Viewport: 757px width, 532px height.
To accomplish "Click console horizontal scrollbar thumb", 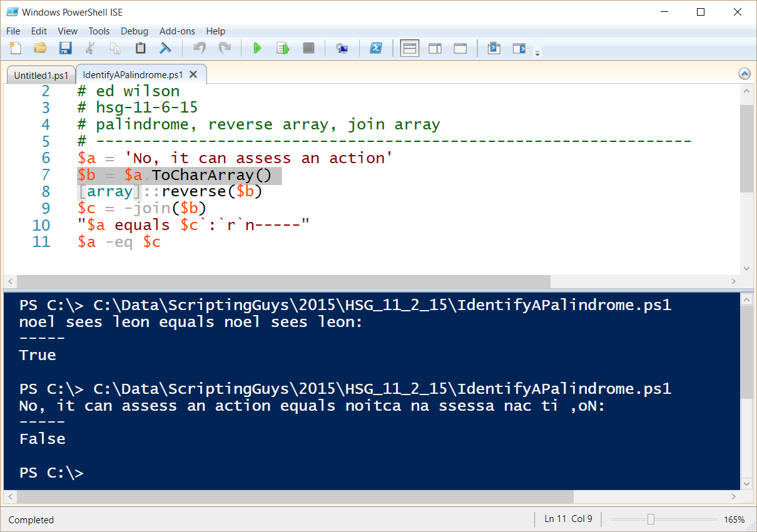I will click(295, 497).
